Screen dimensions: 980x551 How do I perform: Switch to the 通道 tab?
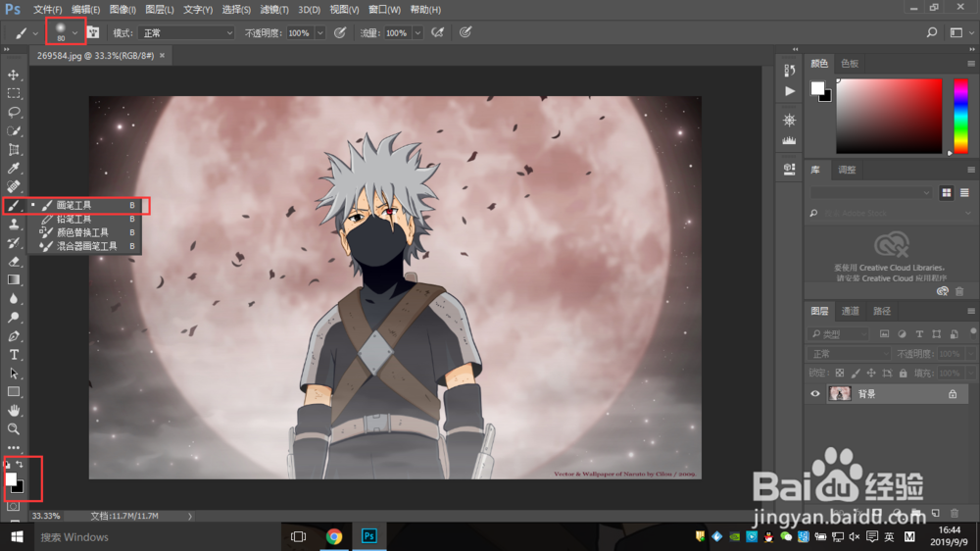click(x=850, y=311)
